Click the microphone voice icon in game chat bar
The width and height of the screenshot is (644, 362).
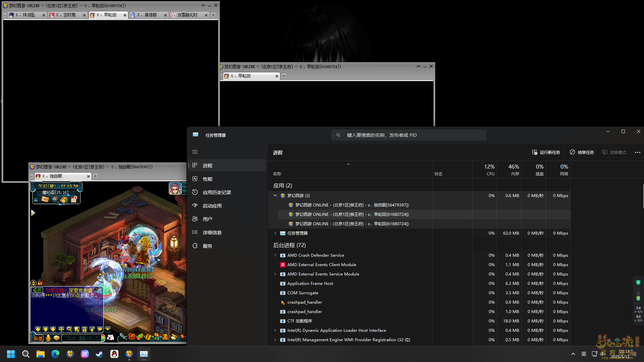(x=48, y=338)
